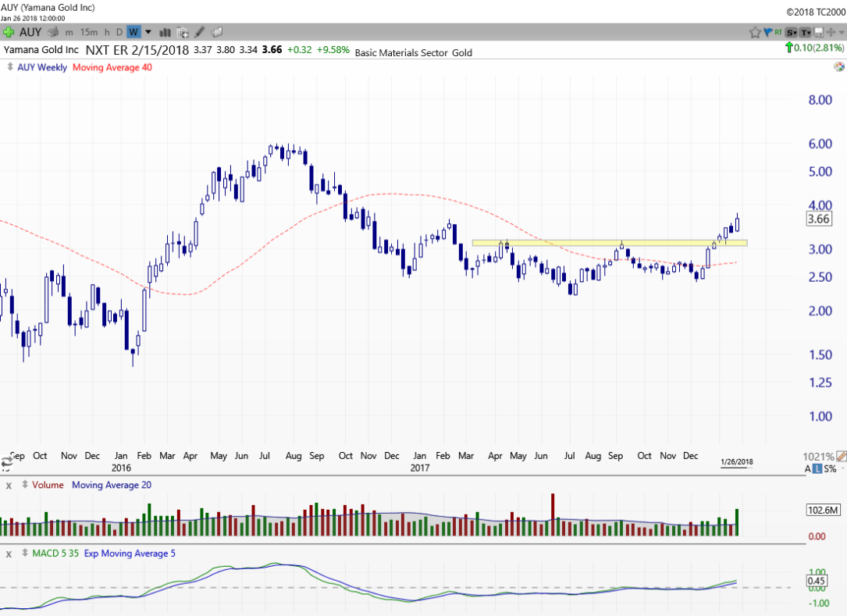Toggle the Weekly (W) timeframe button

coord(133,32)
